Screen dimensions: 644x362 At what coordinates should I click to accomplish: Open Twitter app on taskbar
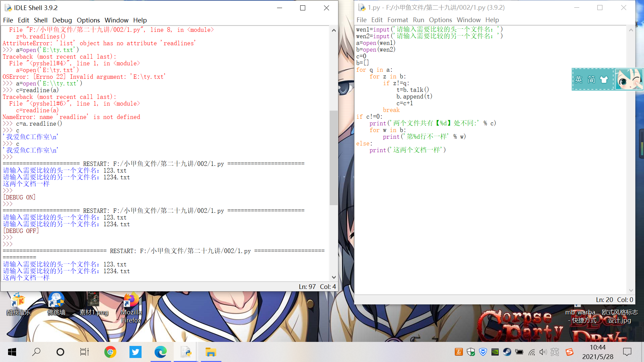(136, 352)
